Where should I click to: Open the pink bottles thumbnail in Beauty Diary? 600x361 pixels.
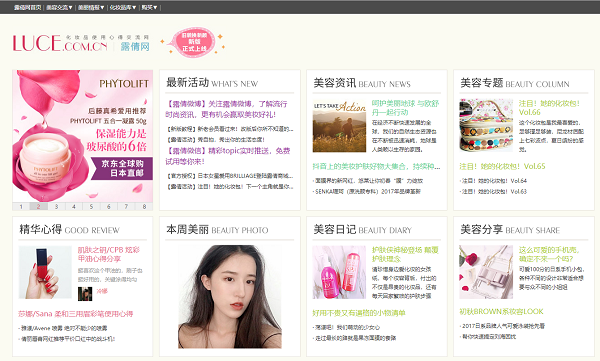click(x=339, y=272)
